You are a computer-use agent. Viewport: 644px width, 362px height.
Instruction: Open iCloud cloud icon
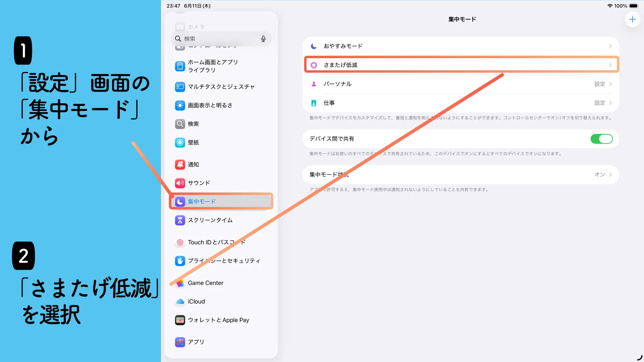pos(180,302)
